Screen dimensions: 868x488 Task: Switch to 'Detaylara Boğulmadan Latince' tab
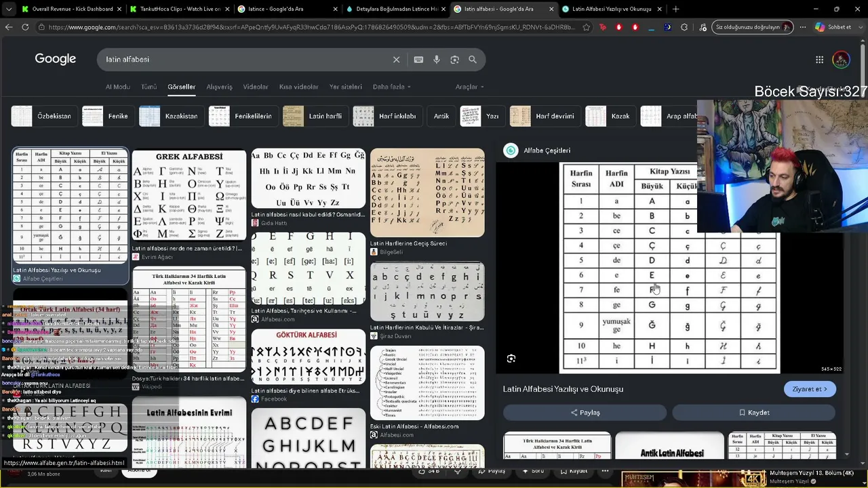click(x=395, y=9)
